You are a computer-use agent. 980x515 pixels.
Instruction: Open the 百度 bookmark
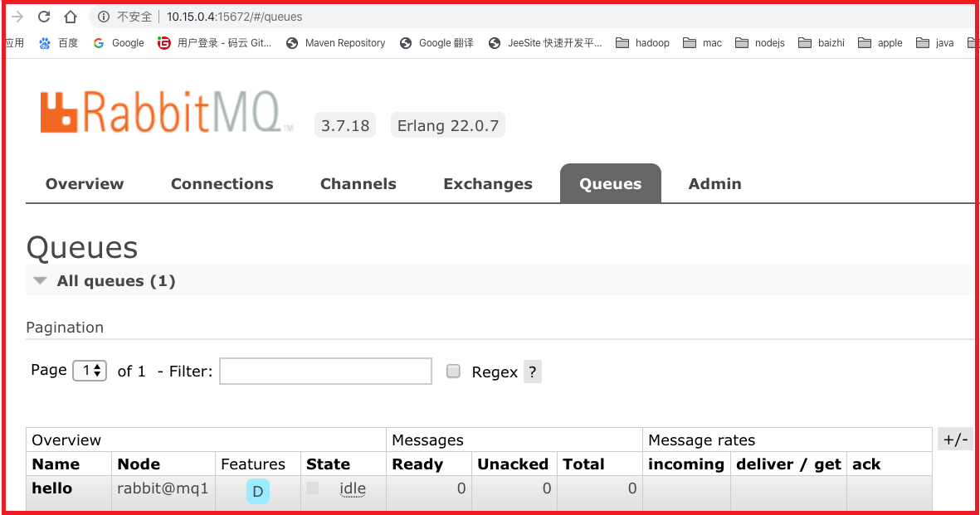click(x=58, y=43)
